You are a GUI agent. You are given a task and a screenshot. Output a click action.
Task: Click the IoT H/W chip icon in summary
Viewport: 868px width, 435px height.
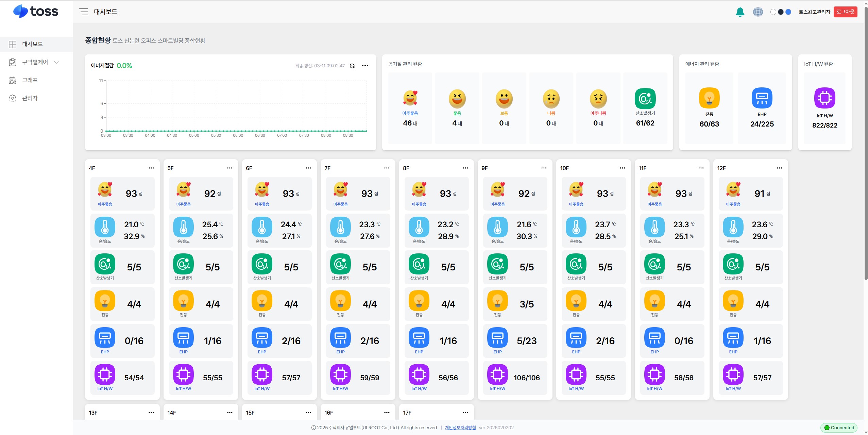point(824,98)
